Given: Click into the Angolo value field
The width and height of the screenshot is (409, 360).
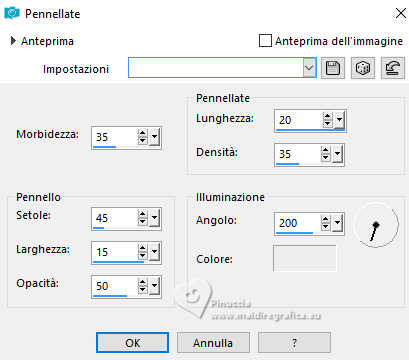Looking at the screenshot, I should (298, 223).
